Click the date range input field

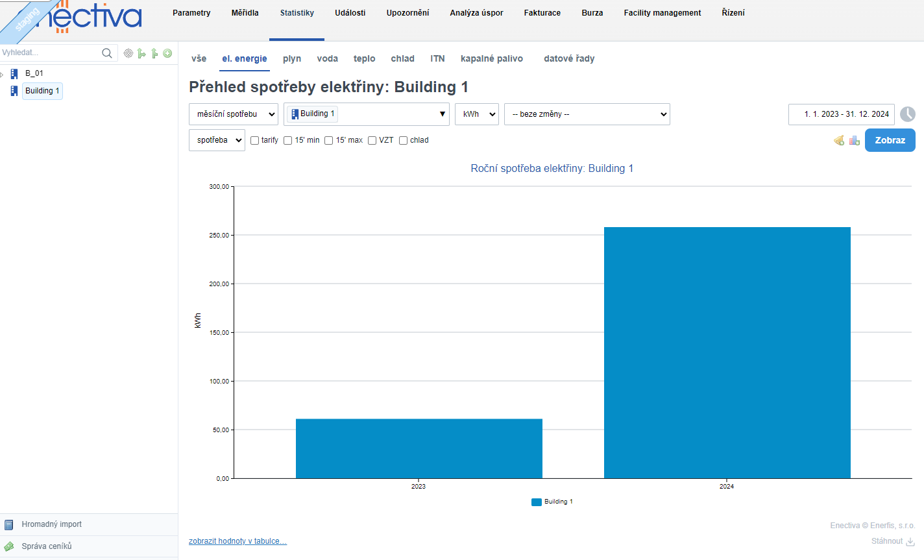[x=841, y=114]
